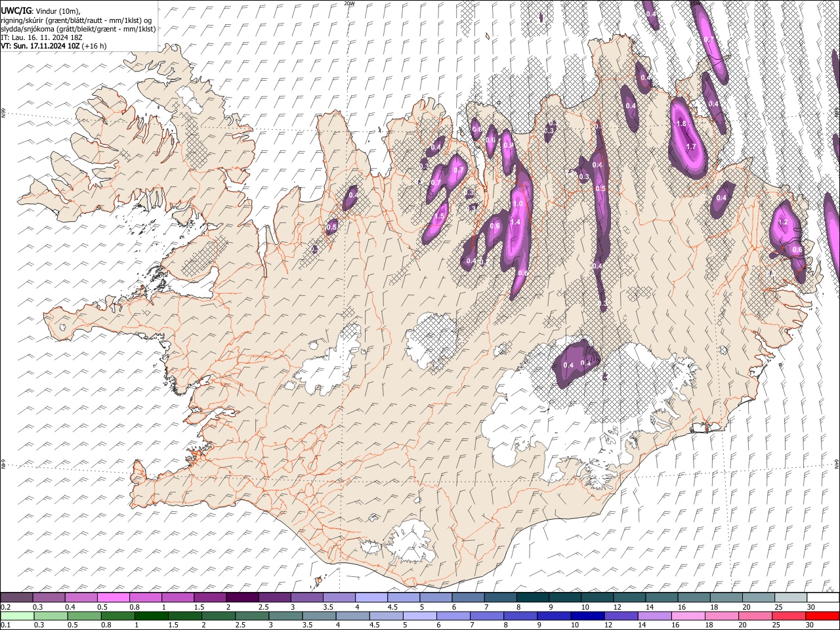Click the swatch starting at 16 in upper legend

pyautogui.click(x=694, y=598)
